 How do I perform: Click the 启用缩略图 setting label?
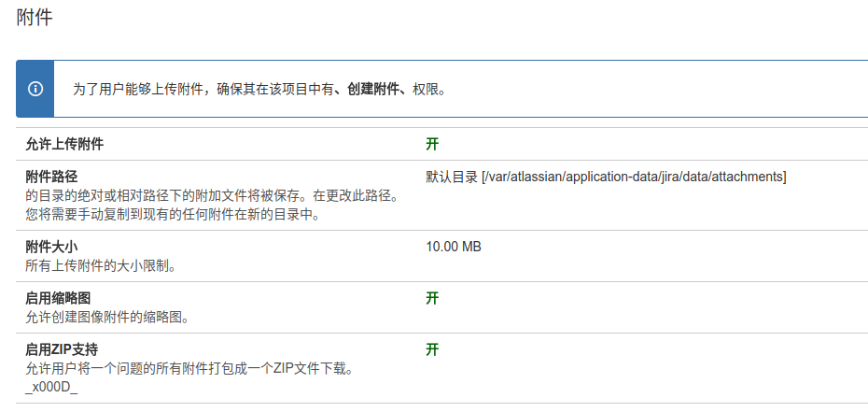pos(58,298)
